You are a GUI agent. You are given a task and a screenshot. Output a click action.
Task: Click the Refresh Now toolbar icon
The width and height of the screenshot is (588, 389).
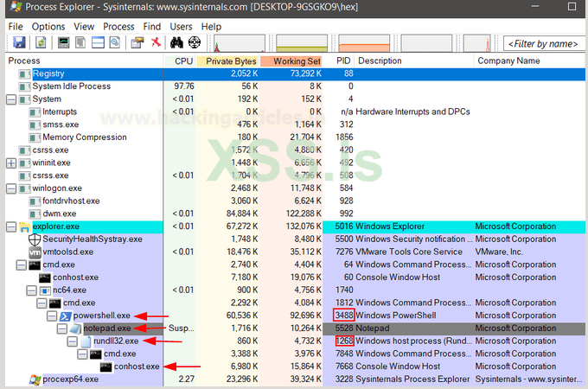point(40,42)
